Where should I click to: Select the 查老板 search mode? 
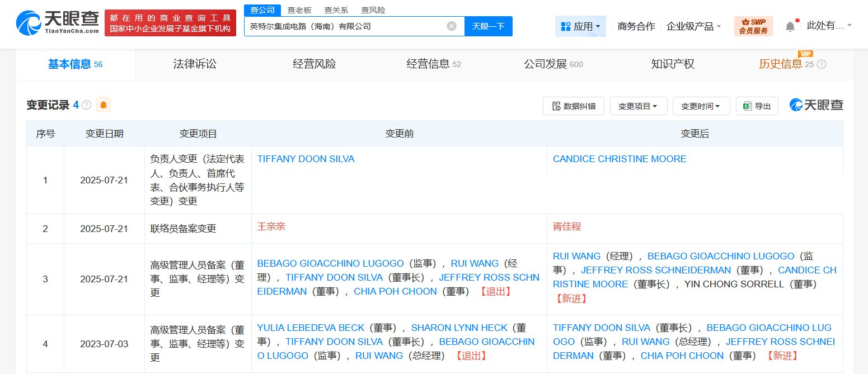(299, 10)
